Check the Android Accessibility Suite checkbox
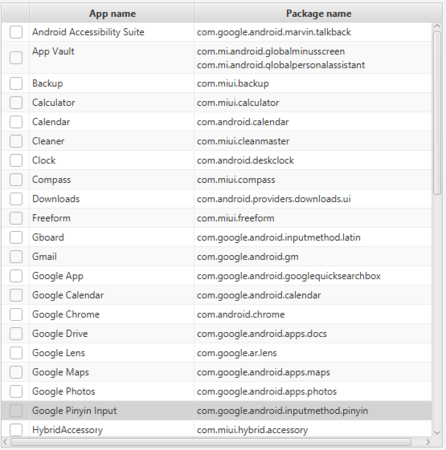446x450 pixels. (x=16, y=32)
